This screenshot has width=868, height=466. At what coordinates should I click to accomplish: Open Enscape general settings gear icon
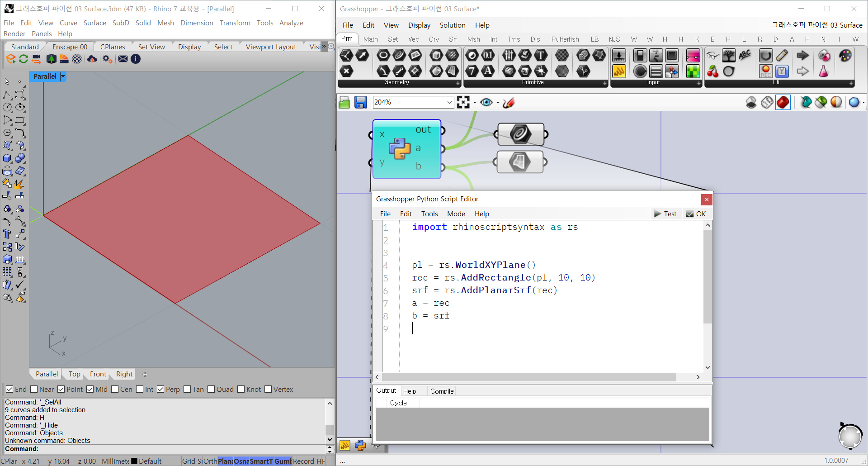tap(107, 59)
